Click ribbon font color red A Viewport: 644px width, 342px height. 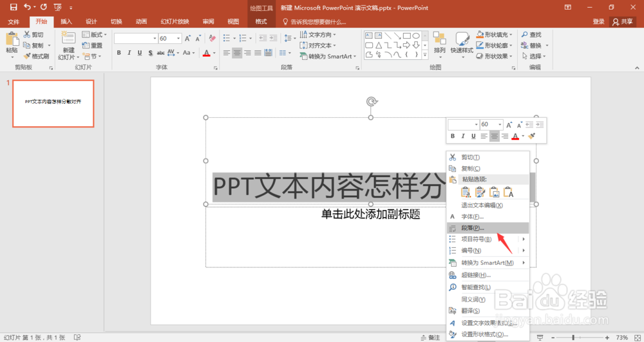(207, 53)
